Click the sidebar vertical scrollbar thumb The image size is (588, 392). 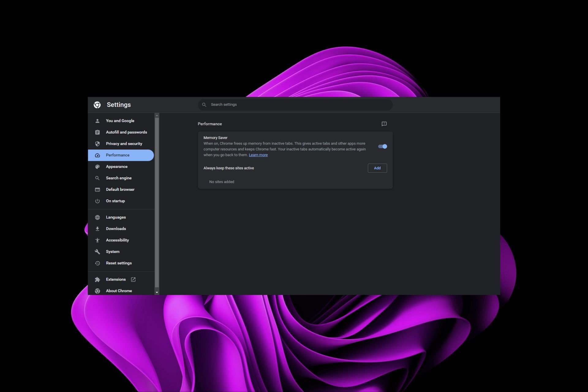coord(157,202)
